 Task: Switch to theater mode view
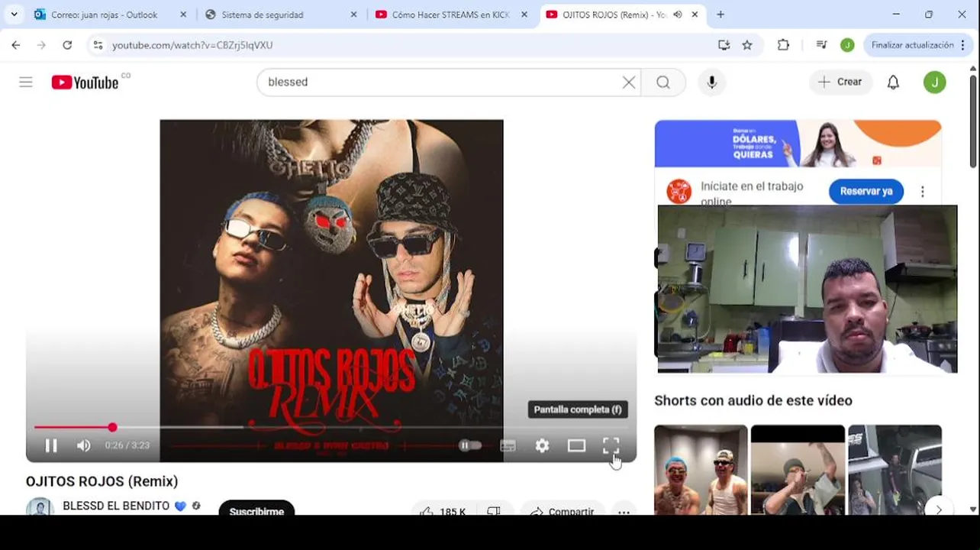coord(576,445)
